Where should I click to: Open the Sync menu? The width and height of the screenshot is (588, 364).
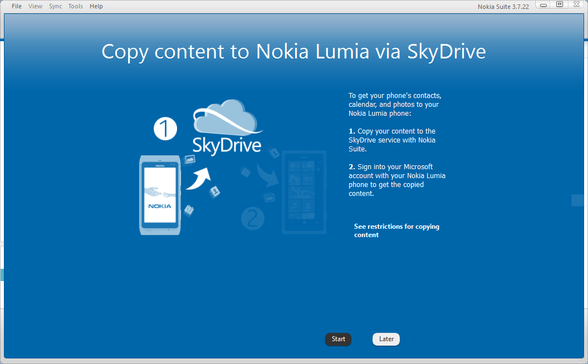point(56,6)
